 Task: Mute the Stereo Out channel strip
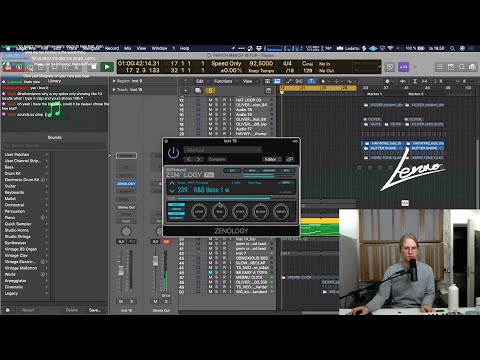(x=155, y=301)
